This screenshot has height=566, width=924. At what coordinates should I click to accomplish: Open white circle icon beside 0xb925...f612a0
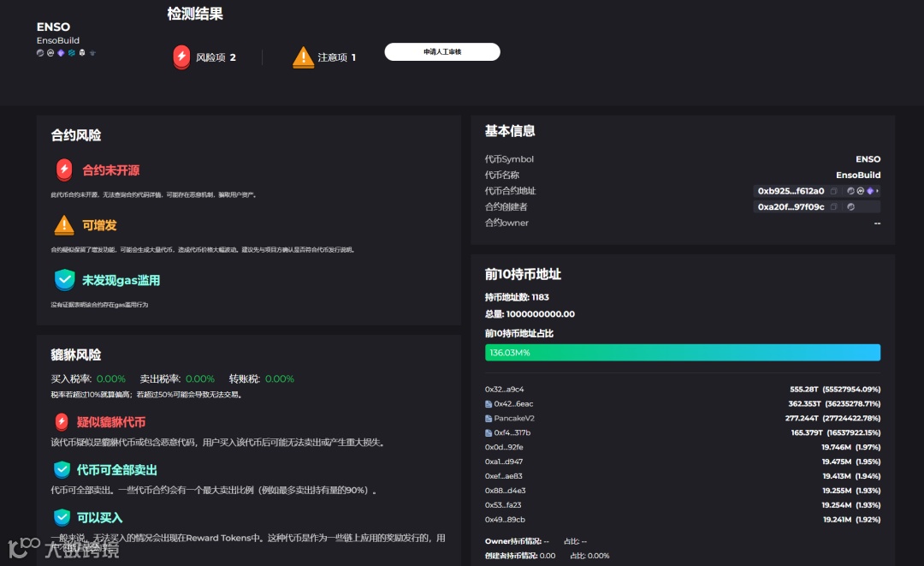coord(861,191)
